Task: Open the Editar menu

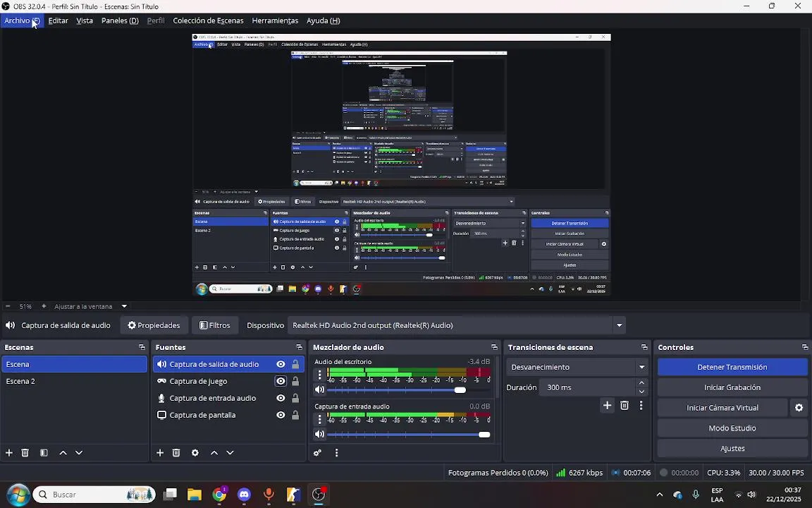Action: tap(58, 20)
